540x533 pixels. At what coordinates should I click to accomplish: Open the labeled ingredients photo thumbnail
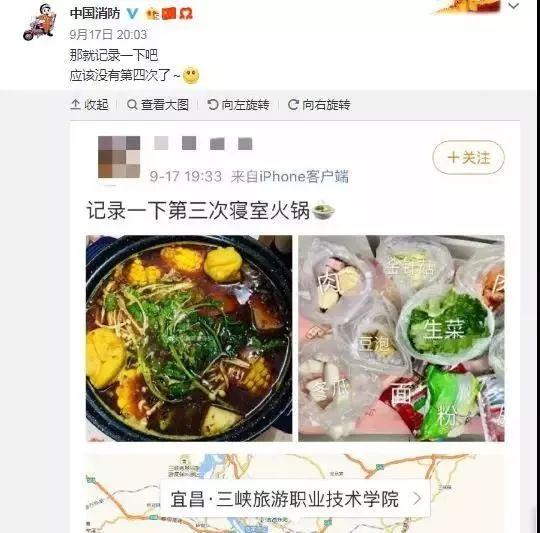(x=401, y=338)
